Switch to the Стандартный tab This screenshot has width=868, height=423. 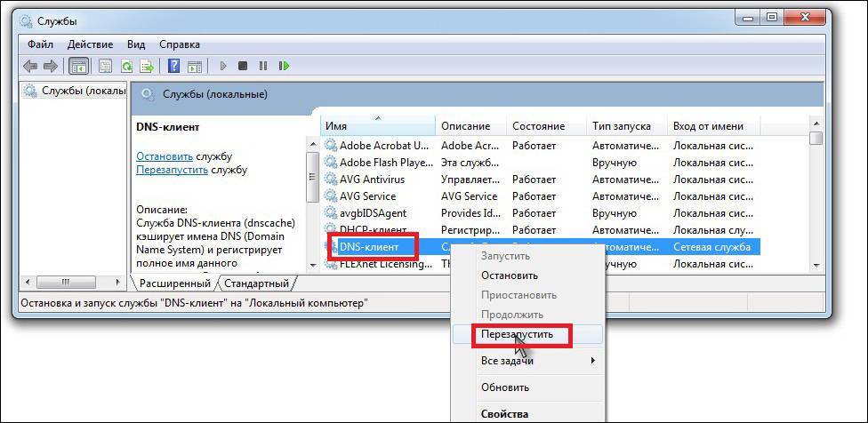coord(256,283)
